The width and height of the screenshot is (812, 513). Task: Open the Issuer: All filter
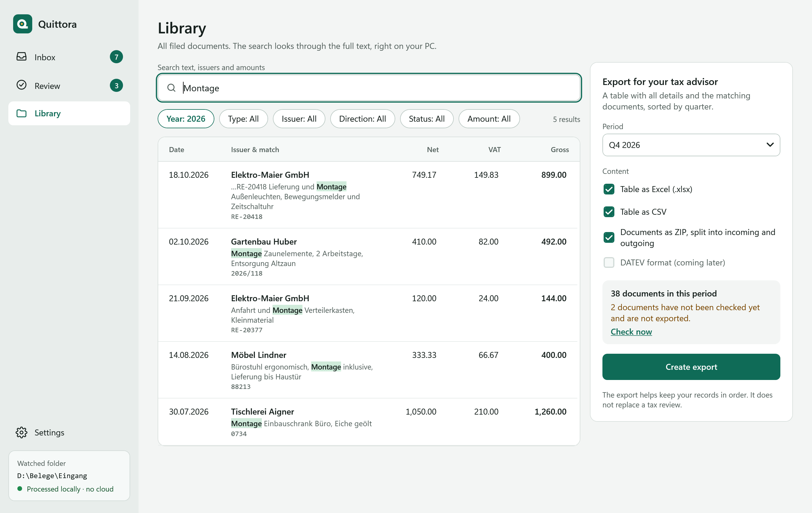(299, 119)
